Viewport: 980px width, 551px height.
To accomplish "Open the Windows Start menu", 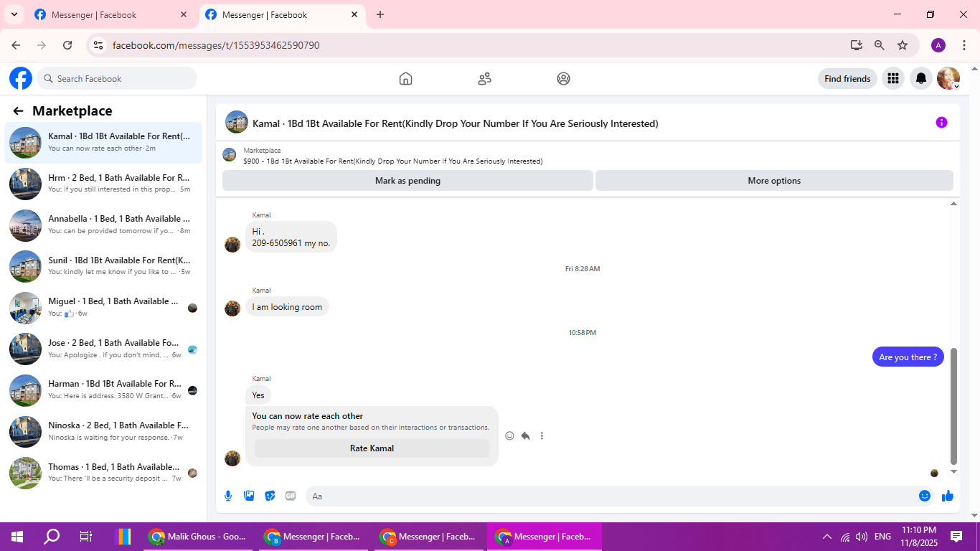I will (17, 537).
